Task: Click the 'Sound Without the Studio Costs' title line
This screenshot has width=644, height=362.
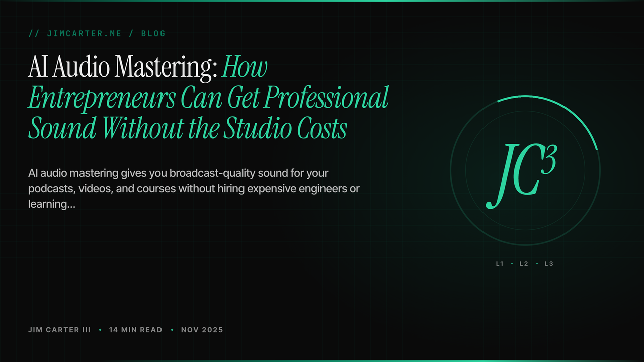Action: pyautogui.click(x=188, y=128)
